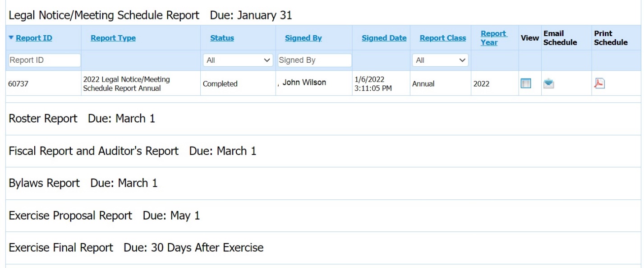
Task: Open the Status filter dropdown
Action: [238, 60]
